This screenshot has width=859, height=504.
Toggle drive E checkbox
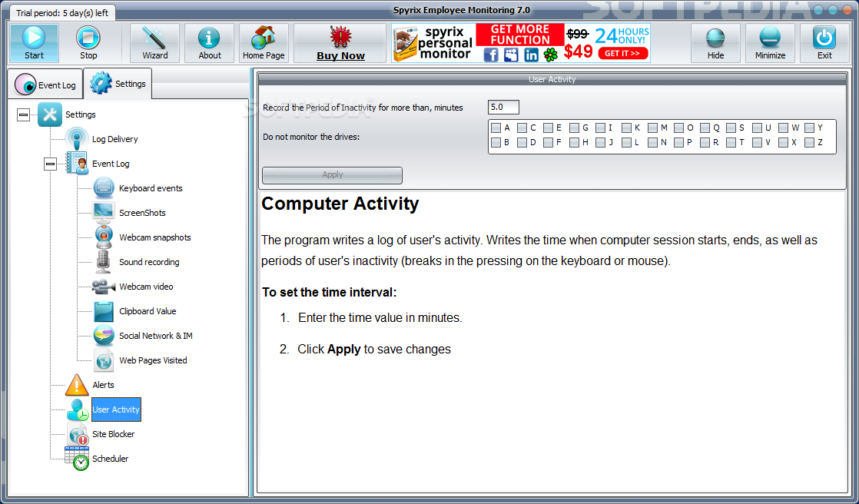(x=549, y=128)
